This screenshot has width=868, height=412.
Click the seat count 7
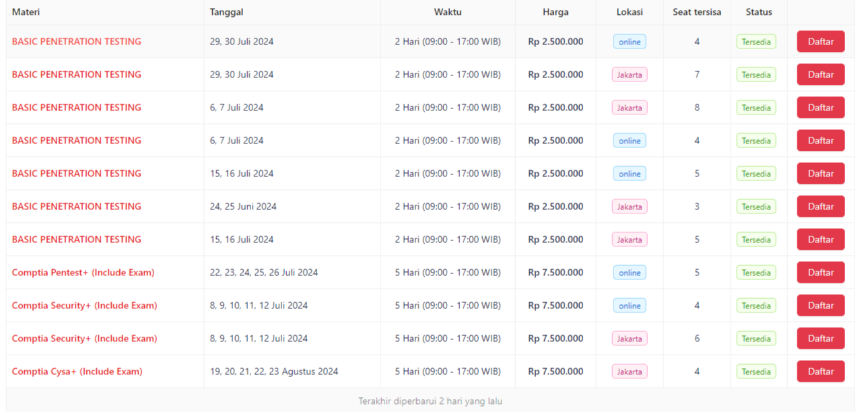[x=697, y=75]
